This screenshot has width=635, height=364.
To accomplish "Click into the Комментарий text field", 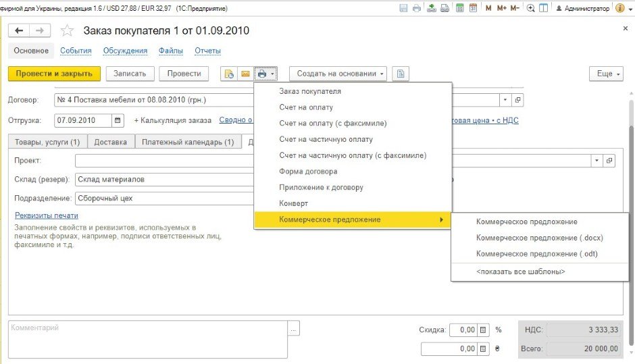I will (147, 339).
